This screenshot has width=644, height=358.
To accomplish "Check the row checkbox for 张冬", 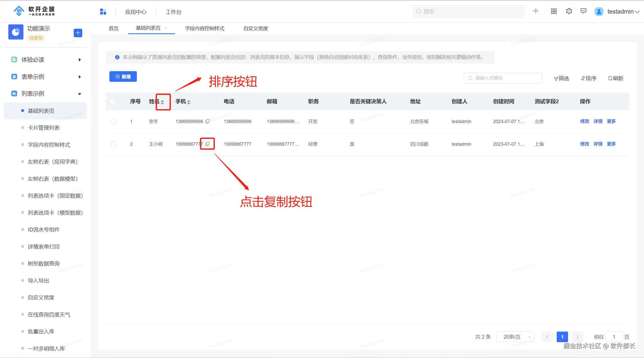I will pyautogui.click(x=113, y=121).
